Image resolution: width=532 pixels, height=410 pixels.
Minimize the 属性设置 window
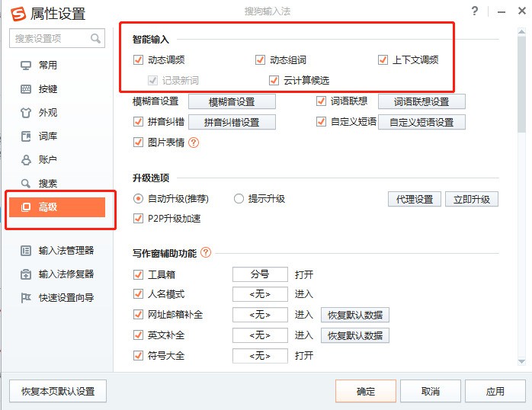click(502, 12)
